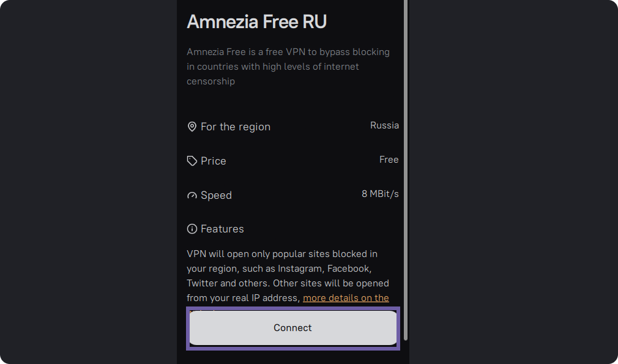Image resolution: width=618 pixels, height=364 pixels.
Task: Click the Features label
Action: [222, 229]
